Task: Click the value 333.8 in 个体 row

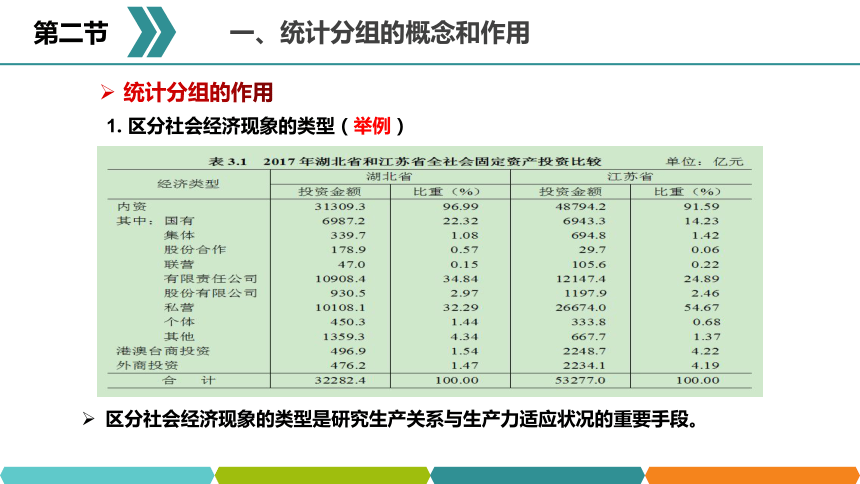Action: [589, 322]
